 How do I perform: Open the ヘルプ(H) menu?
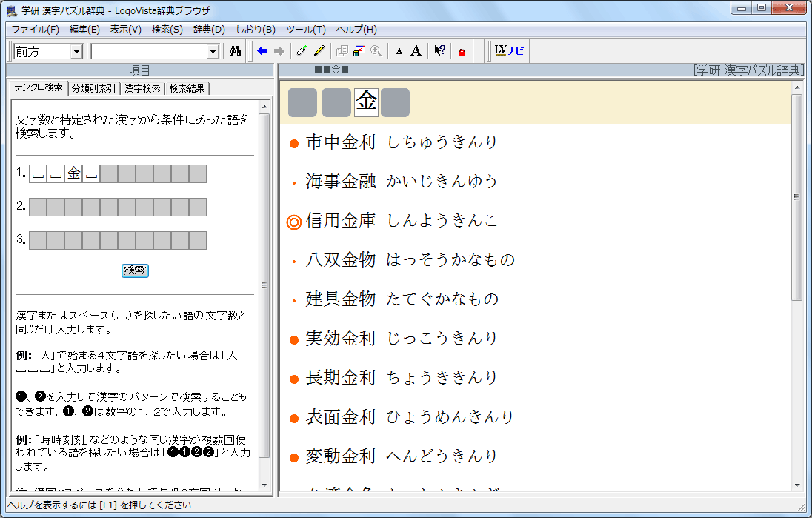click(356, 30)
